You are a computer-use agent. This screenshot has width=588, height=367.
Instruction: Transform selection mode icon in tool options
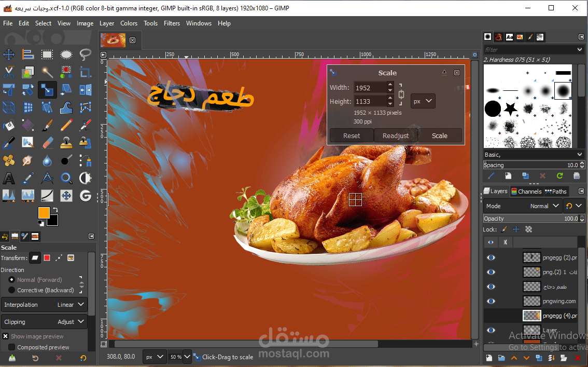pos(47,258)
